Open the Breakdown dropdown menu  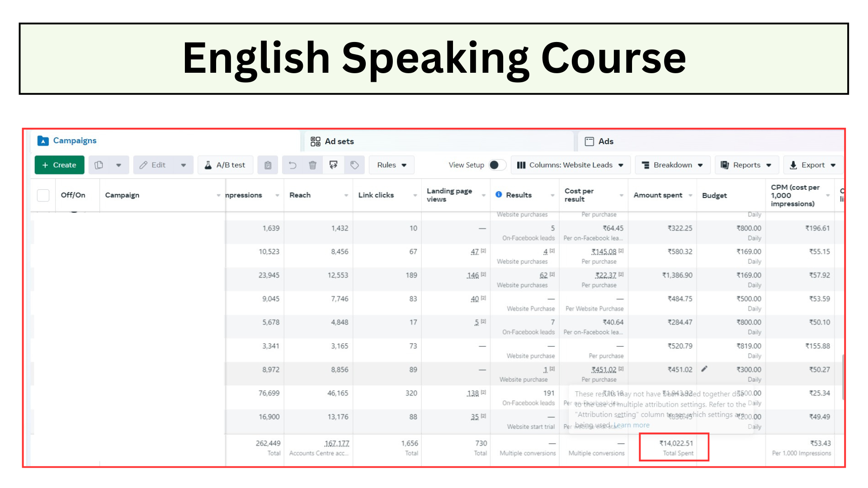pyautogui.click(x=672, y=165)
